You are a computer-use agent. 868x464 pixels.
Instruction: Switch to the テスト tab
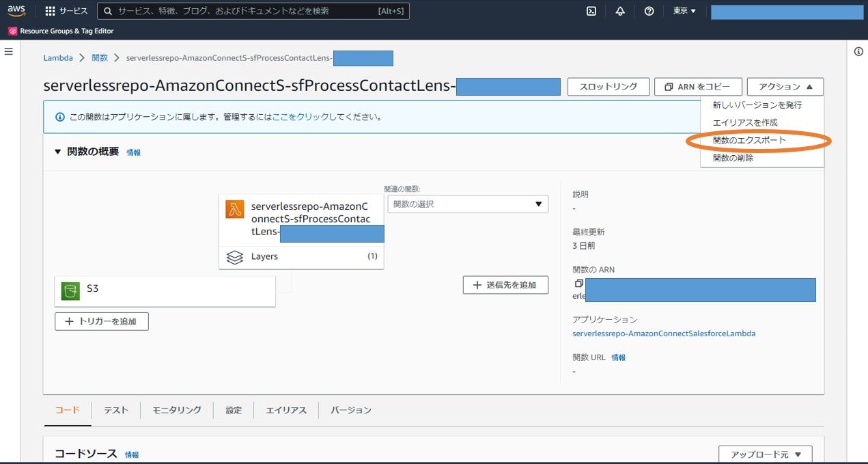116,410
